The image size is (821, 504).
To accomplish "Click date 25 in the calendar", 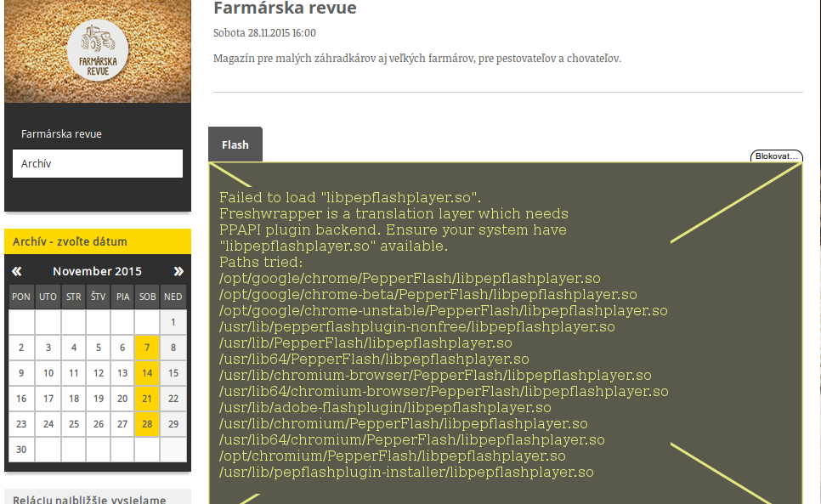I will [74, 424].
